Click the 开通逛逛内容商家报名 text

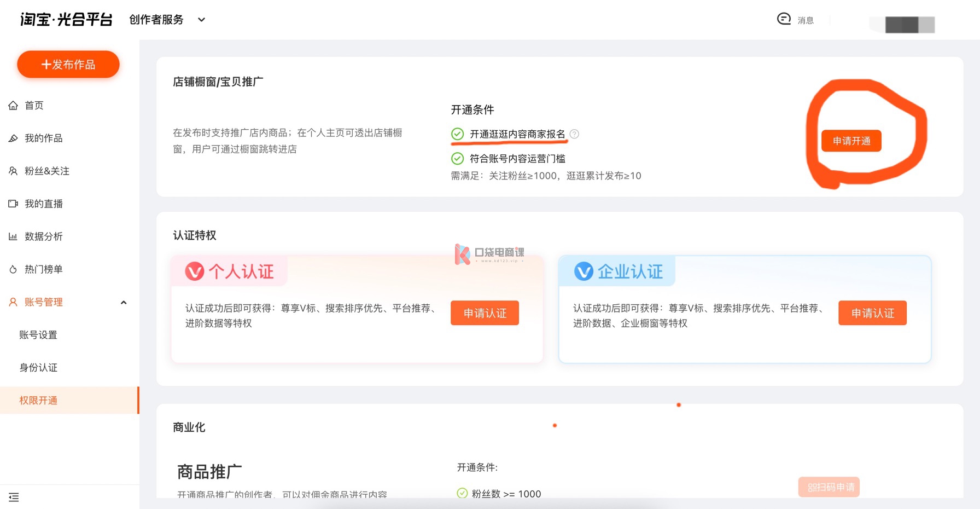[x=517, y=134]
